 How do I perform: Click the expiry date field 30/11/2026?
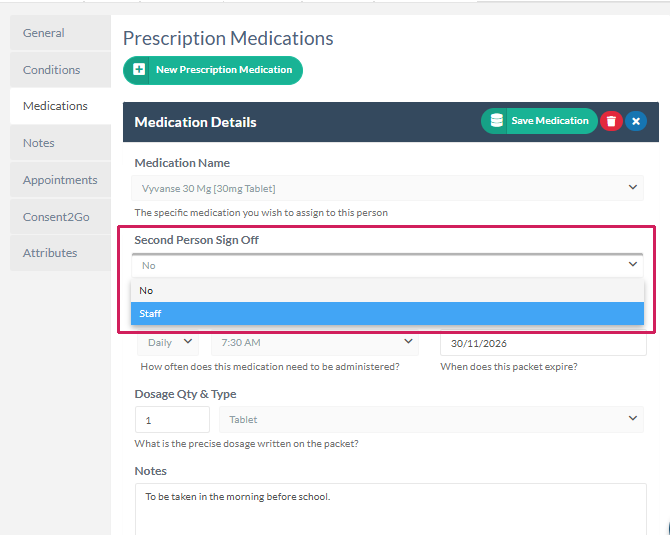pyautogui.click(x=543, y=343)
